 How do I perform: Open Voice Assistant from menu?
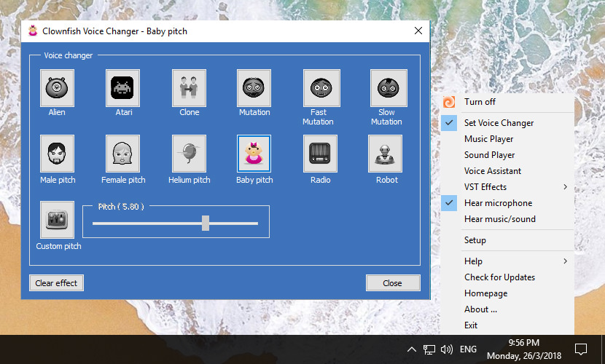pyautogui.click(x=507, y=171)
